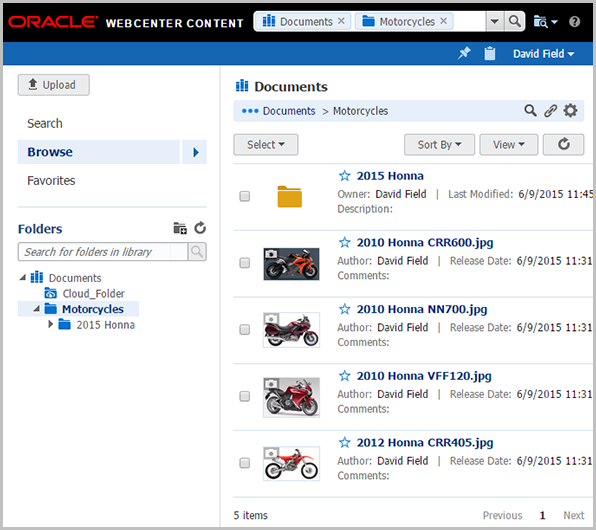
Task: Open the Sort By dropdown
Action: (439, 144)
